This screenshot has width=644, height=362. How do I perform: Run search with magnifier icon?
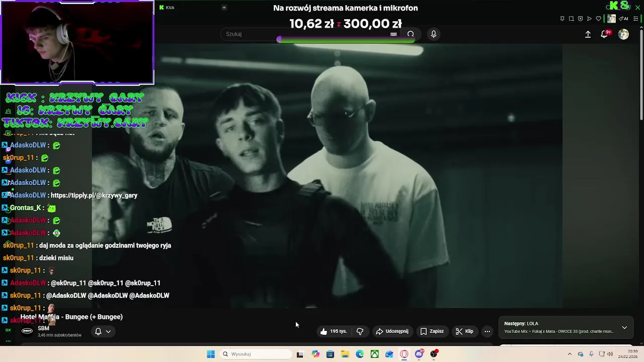pos(411,34)
